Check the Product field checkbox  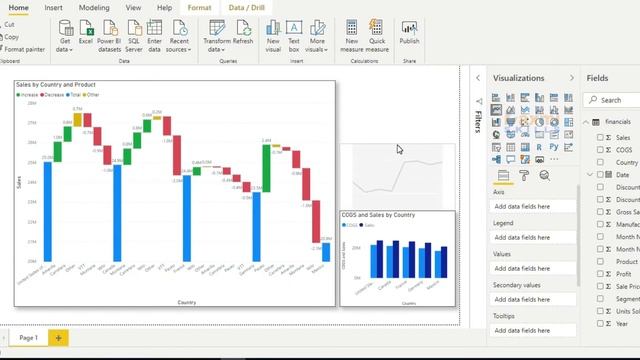click(600, 261)
